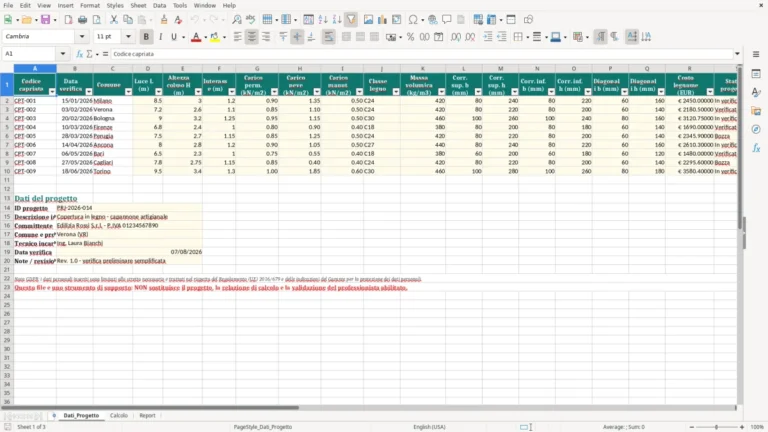Open filter dropdown on Codice capriata column

pos(52,92)
